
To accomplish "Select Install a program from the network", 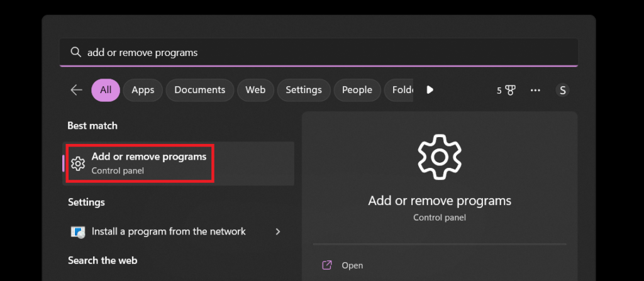I will pos(169,231).
